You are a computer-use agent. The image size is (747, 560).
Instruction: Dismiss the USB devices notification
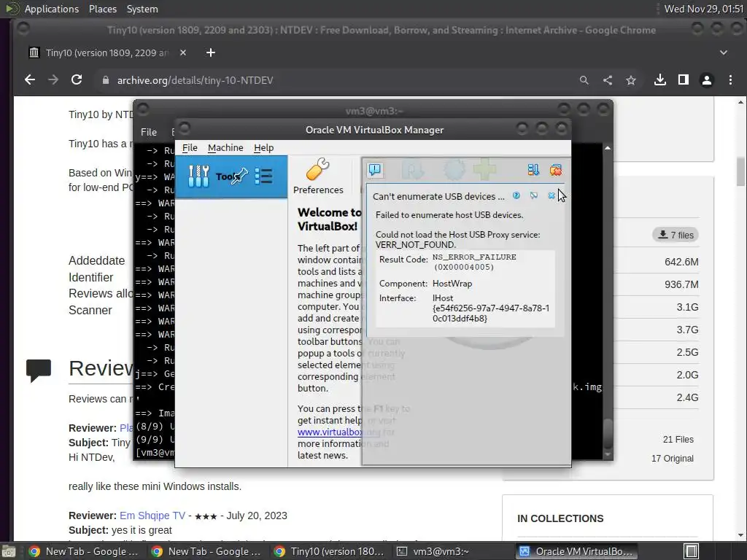tap(551, 195)
